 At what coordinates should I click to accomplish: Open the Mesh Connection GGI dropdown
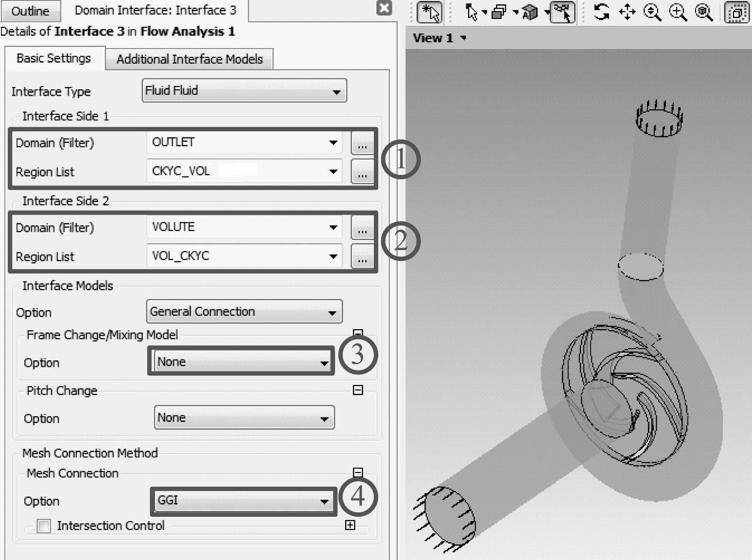(244, 500)
